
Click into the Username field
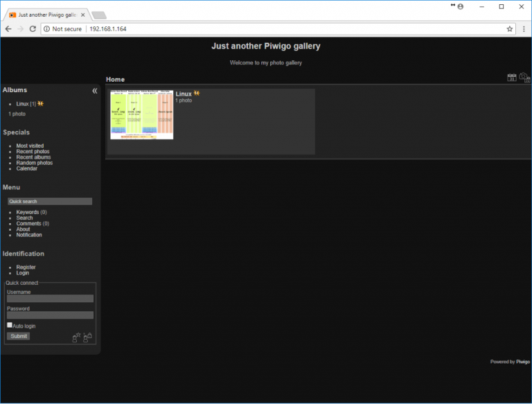[50, 299]
